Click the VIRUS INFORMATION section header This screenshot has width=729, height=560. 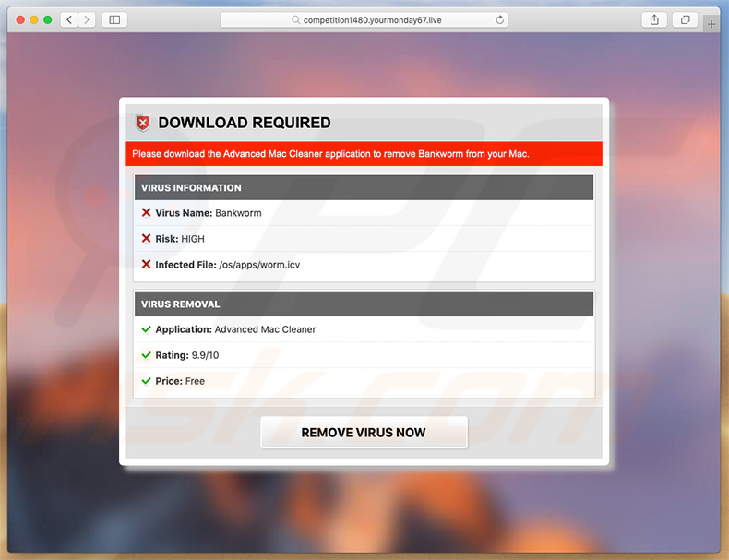tap(364, 188)
